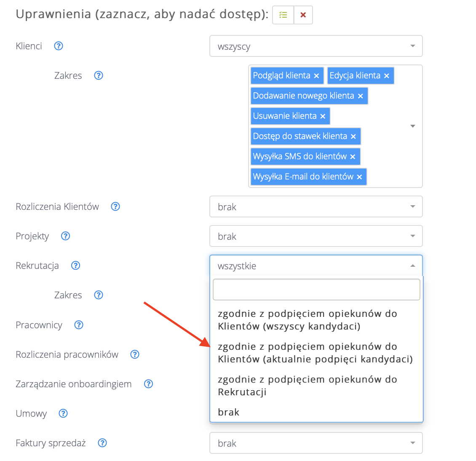Viewport: 476px width, 461px height.
Task: Open help icon next to Klienci
Action: tap(59, 46)
